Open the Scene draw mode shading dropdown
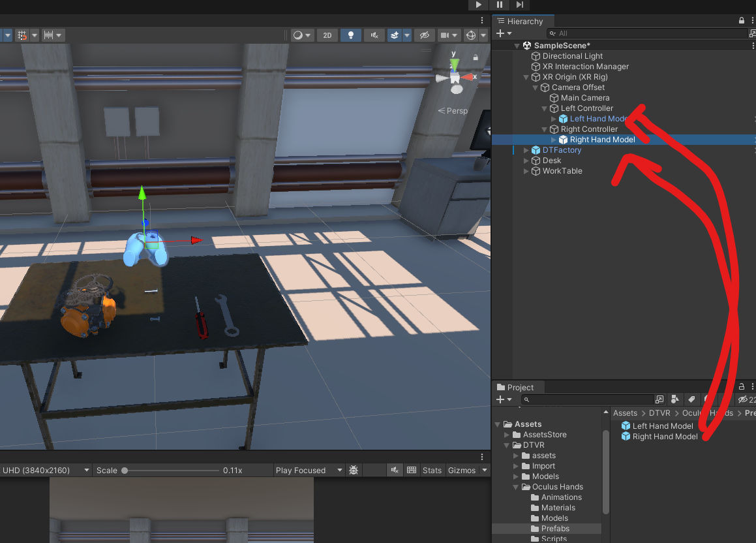 302,35
